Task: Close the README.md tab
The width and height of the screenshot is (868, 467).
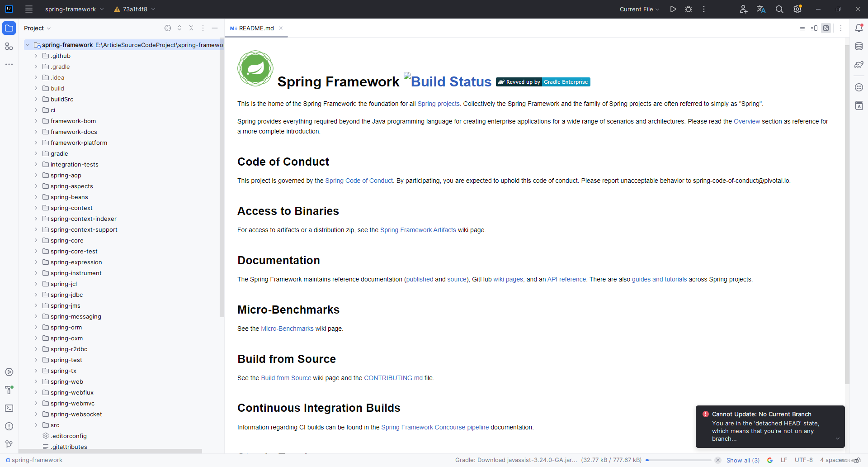Action: (x=281, y=28)
